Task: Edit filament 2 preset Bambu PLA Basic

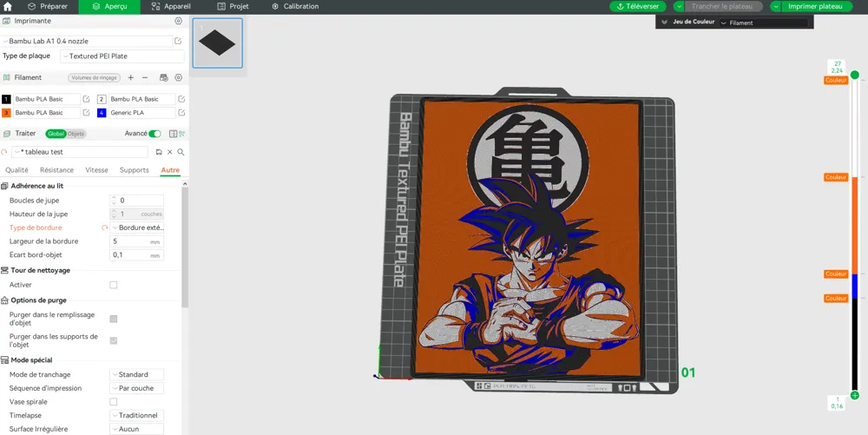Action: 181,99
